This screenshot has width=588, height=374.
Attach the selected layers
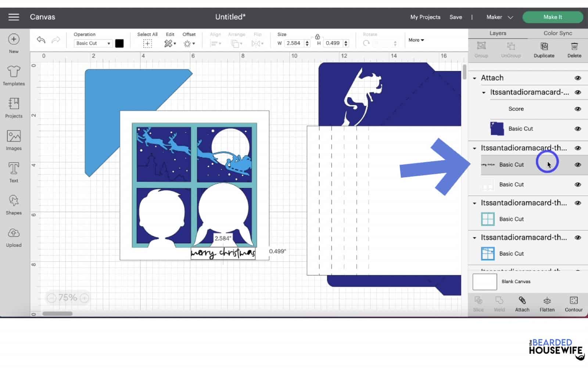tap(522, 304)
